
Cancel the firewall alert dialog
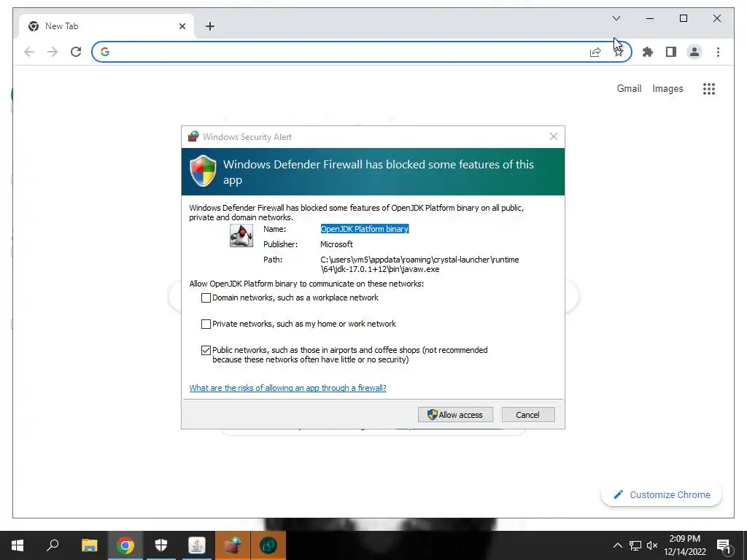(528, 415)
